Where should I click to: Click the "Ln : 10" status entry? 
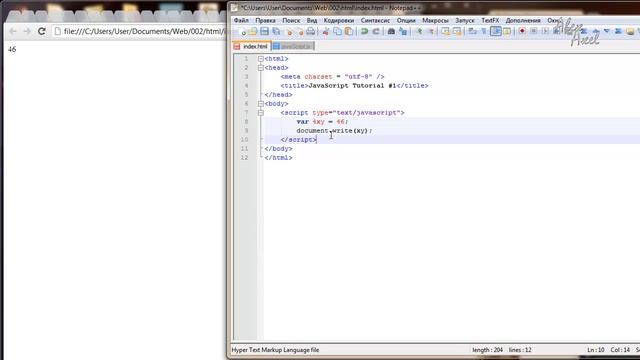click(x=596, y=350)
